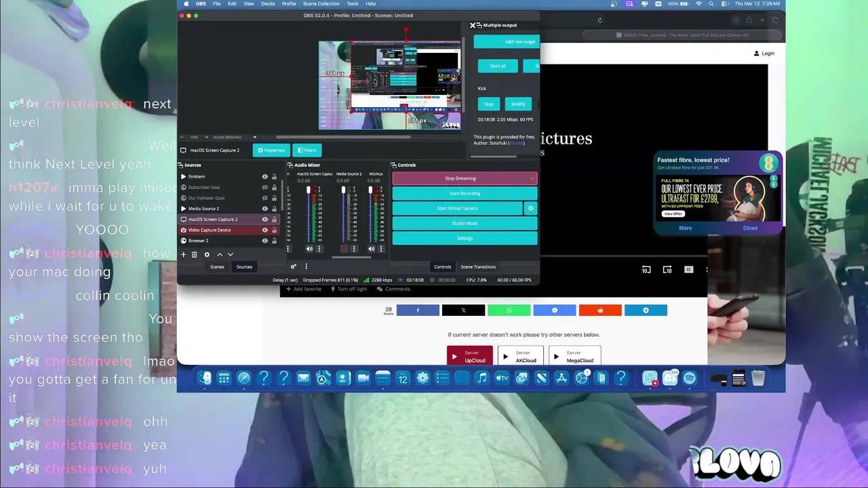868x488 pixels.
Task: Unmute the Media Source 2 audio channel
Action: click(x=344, y=249)
